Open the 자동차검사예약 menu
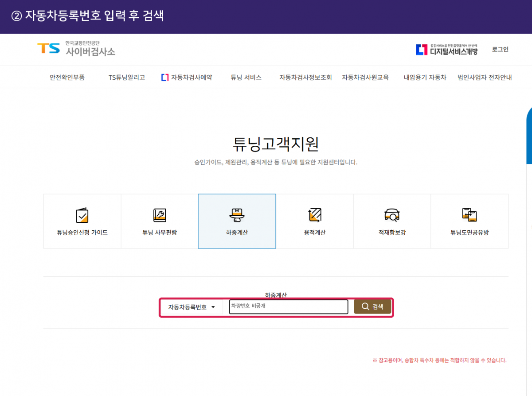Screen dimensions: 532x396 187,77
